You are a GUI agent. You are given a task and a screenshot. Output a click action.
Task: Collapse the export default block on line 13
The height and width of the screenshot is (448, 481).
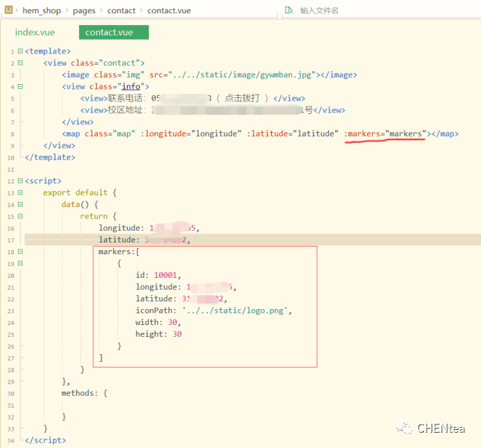click(20, 192)
